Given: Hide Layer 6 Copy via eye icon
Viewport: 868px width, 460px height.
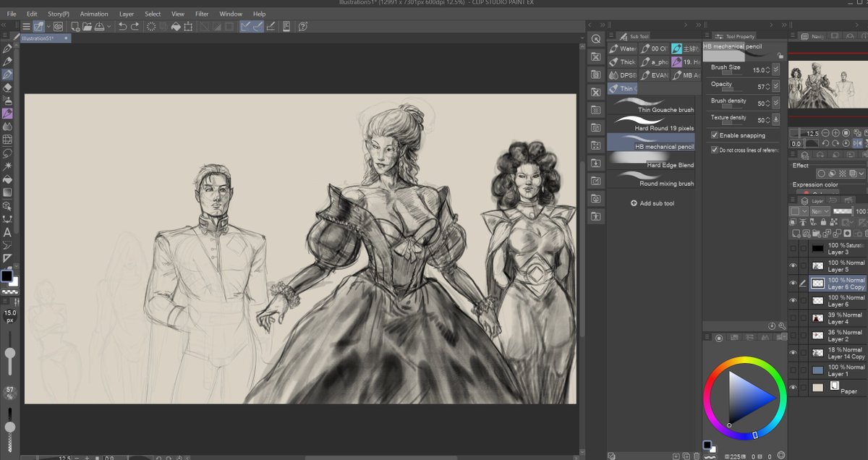Looking at the screenshot, I should click(x=793, y=283).
